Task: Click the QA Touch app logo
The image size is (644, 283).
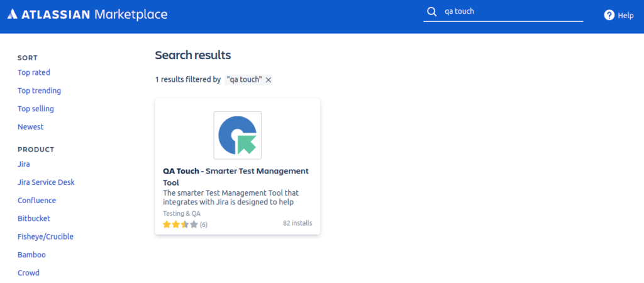Action: point(237,135)
